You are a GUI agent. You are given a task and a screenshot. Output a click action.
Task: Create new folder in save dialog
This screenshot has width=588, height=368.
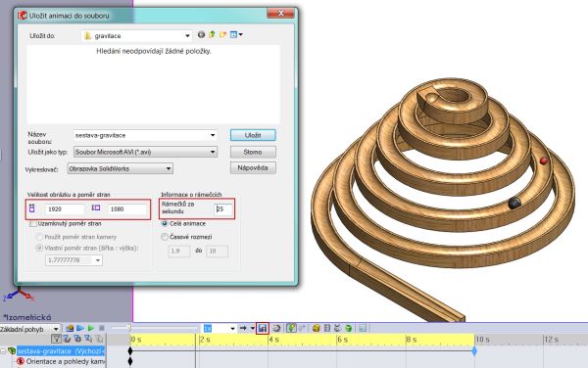pyautogui.click(x=222, y=34)
